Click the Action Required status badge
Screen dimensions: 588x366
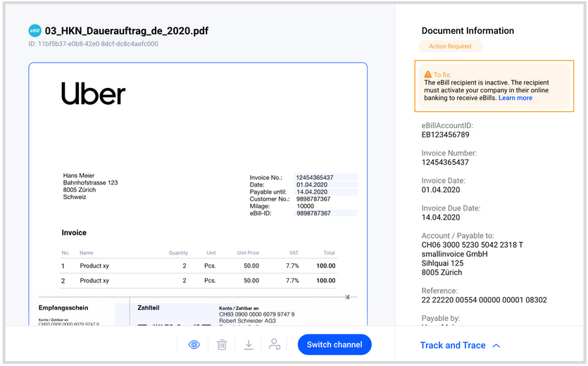click(x=450, y=46)
